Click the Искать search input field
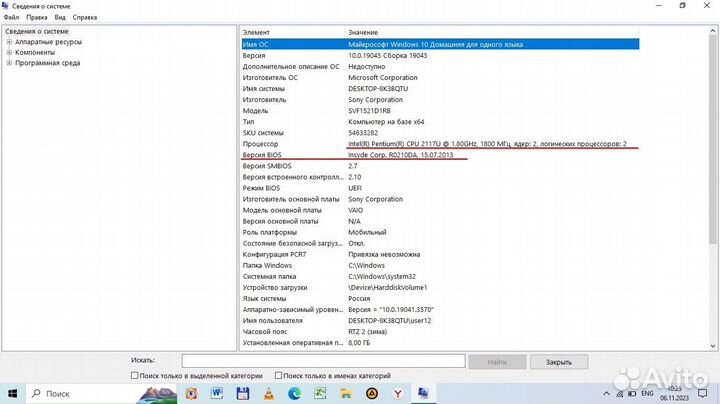720x404 pixels. pyautogui.click(x=323, y=361)
